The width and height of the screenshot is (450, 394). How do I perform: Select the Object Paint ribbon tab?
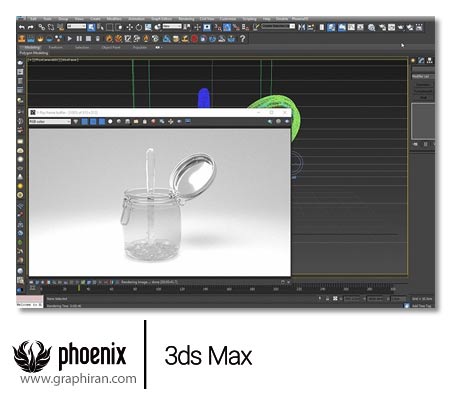111,47
